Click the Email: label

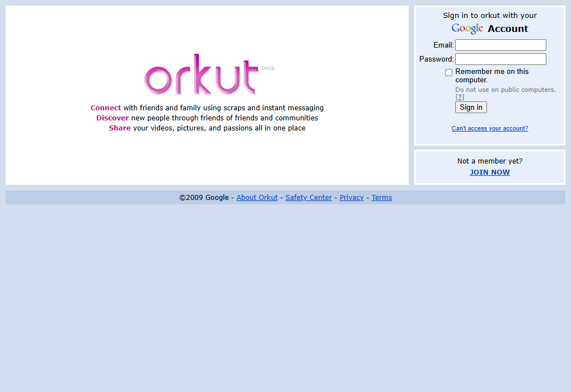443,45
